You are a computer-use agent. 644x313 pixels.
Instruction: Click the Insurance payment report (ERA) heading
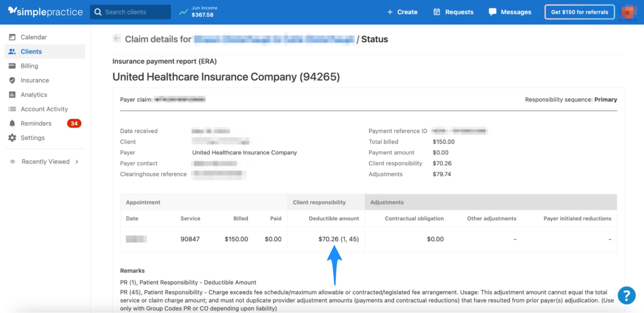[x=165, y=61]
